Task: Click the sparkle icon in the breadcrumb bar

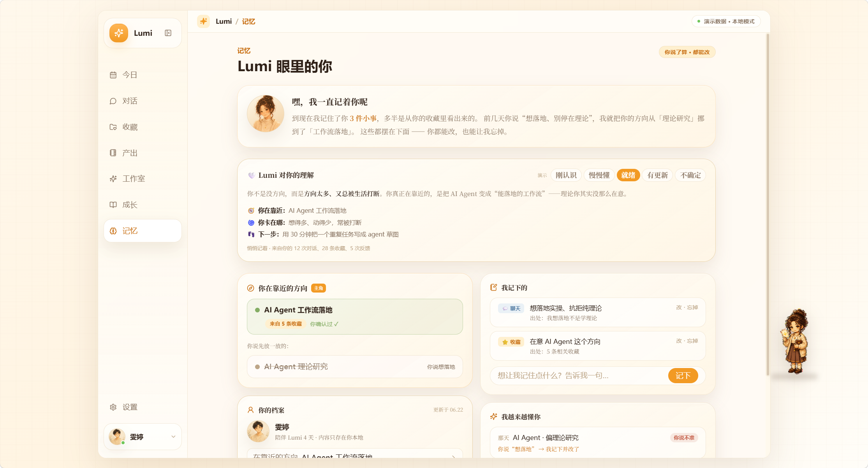Action: [x=203, y=21]
